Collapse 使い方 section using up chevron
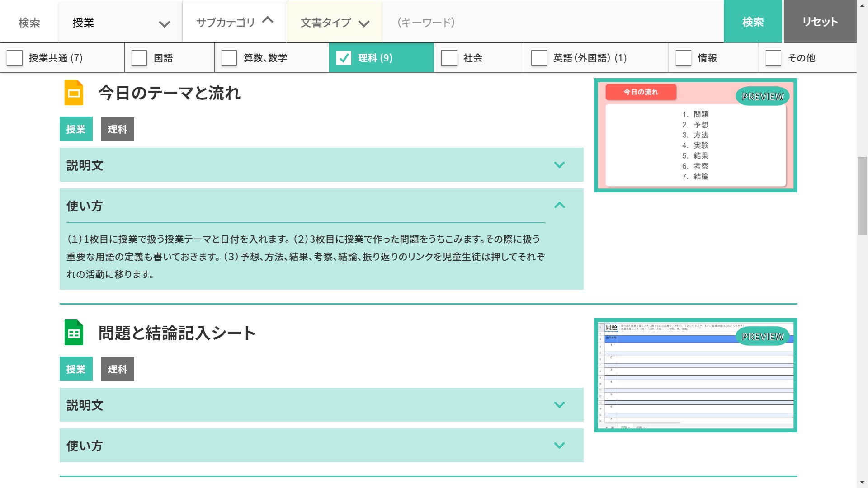Image resolution: width=868 pixels, height=488 pixels. [559, 206]
